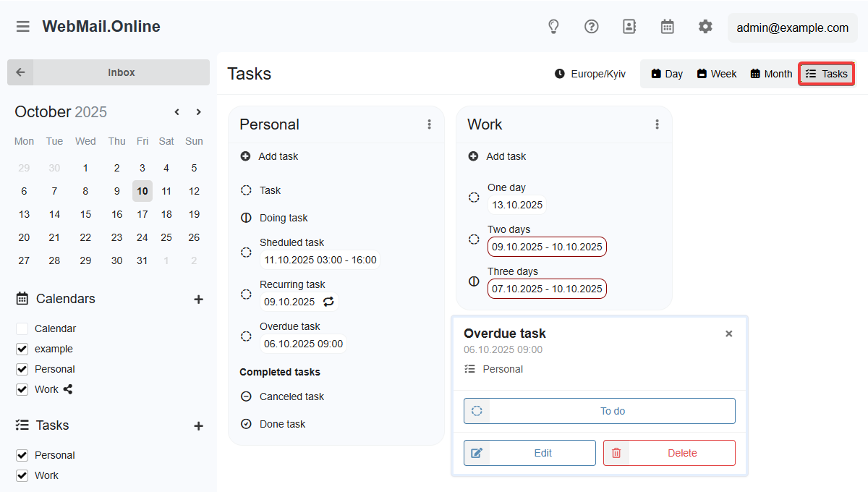Screen dimensions: 868x492
Task: Click the share icon next to Work calendar
Action: [68, 389]
